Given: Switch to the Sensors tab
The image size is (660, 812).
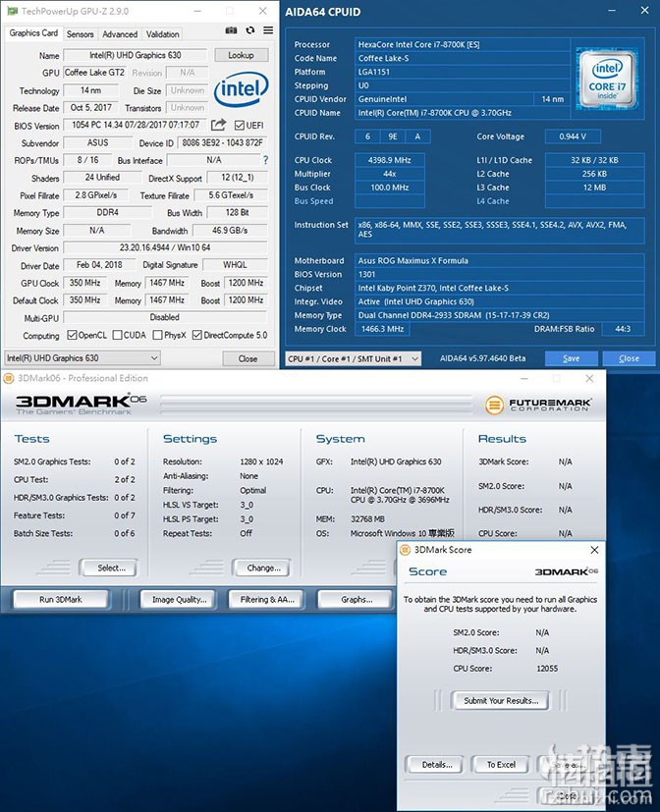Looking at the screenshot, I should pyautogui.click(x=81, y=34).
